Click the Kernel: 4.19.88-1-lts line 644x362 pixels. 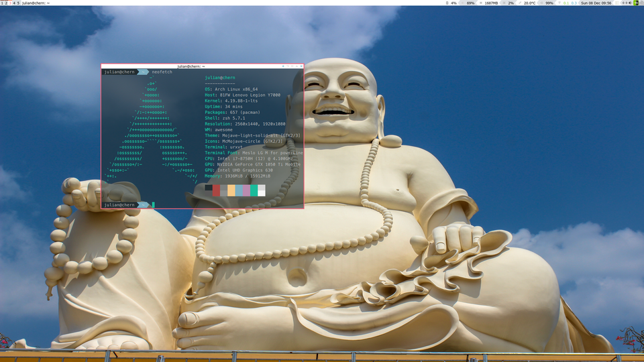point(231,101)
